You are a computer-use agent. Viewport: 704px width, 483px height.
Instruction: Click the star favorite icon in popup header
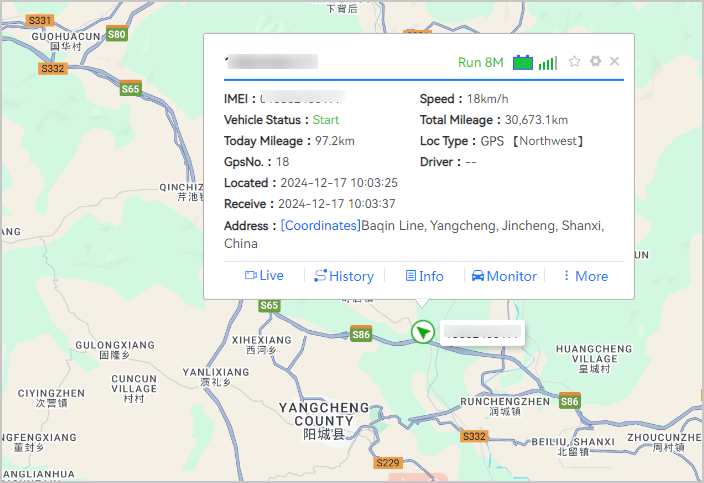pyautogui.click(x=574, y=62)
